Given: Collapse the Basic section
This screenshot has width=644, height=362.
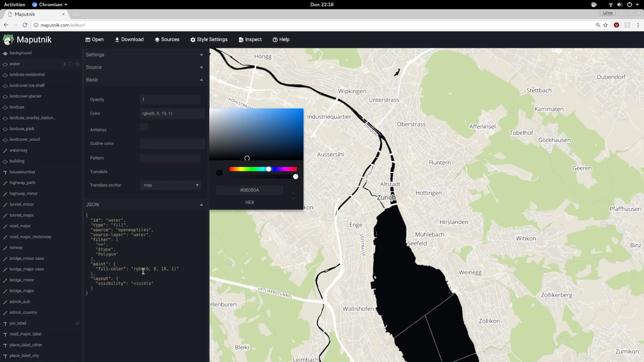Looking at the screenshot, I should click(x=145, y=80).
